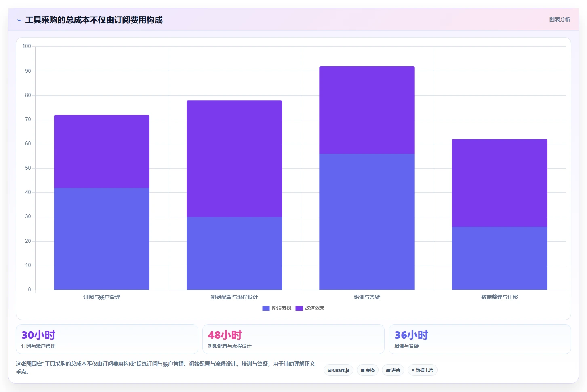Click the purple segment of 订阅与账户管理 bar
The image size is (587, 392).
[x=102, y=151]
